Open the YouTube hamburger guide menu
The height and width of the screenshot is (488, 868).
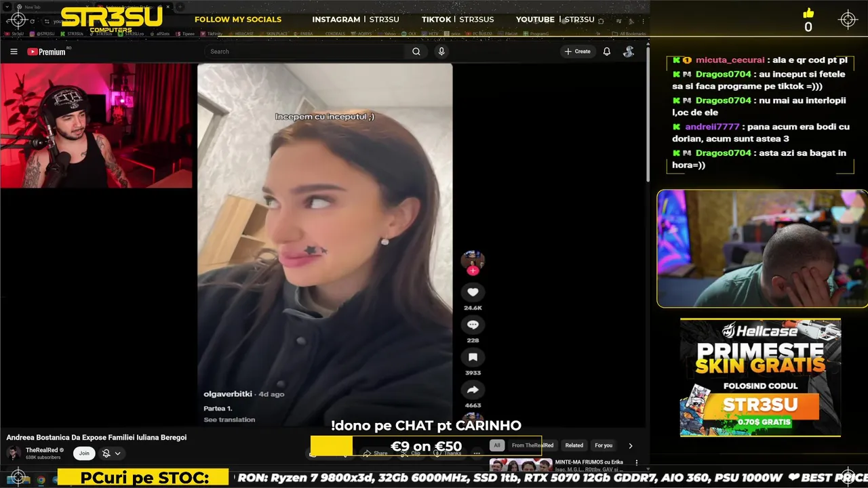pyautogui.click(x=14, y=52)
